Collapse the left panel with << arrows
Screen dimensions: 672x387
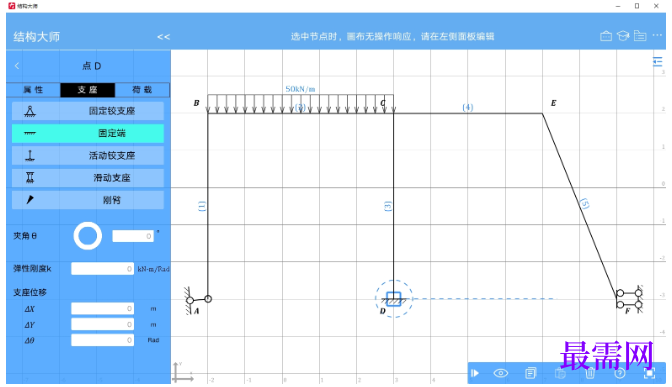(163, 37)
